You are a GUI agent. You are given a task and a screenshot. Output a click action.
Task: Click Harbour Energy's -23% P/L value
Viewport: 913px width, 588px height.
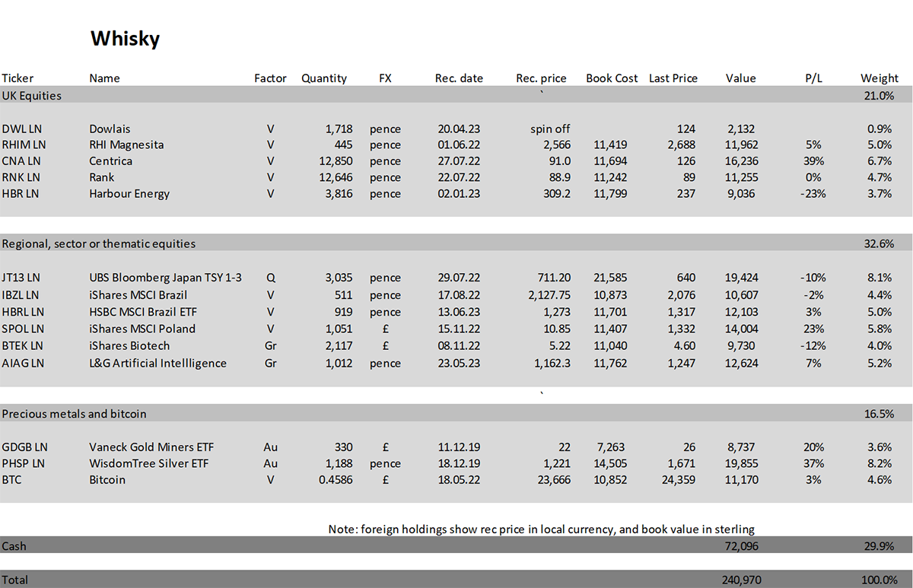click(813, 193)
